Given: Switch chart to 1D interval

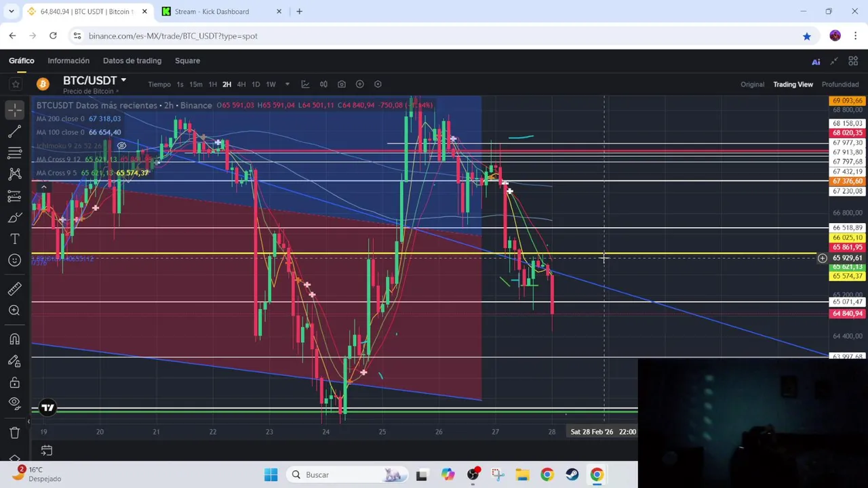Looking at the screenshot, I should [x=256, y=84].
